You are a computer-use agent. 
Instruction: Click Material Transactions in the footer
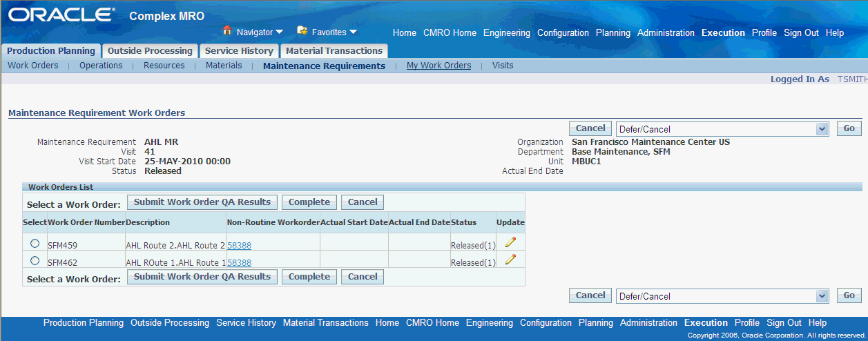tap(326, 322)
